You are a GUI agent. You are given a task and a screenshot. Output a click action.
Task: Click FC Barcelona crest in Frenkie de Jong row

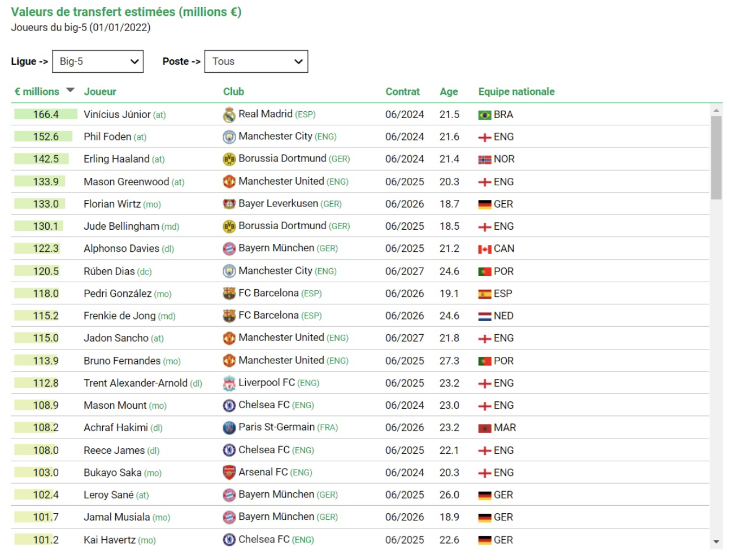coord(229,316)
